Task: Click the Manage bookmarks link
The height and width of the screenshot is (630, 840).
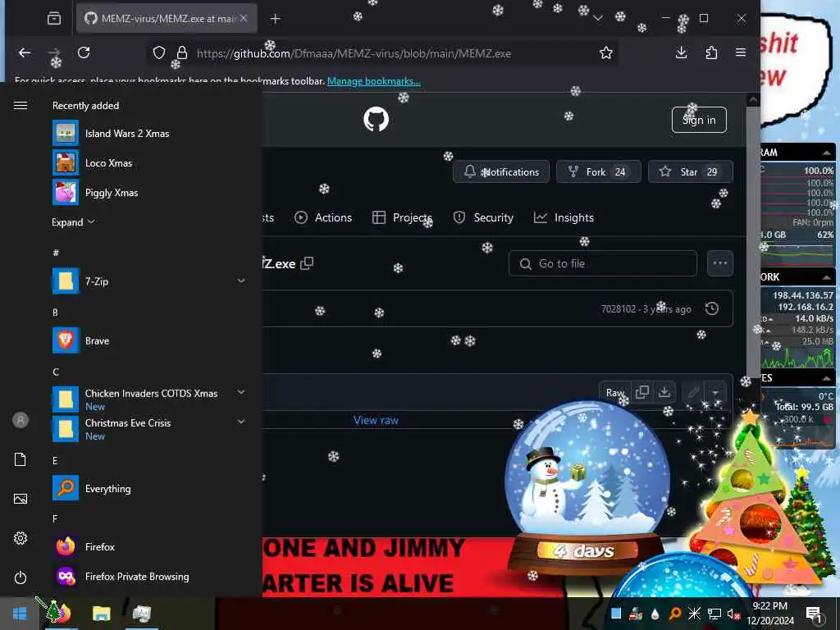Action: 374,81
